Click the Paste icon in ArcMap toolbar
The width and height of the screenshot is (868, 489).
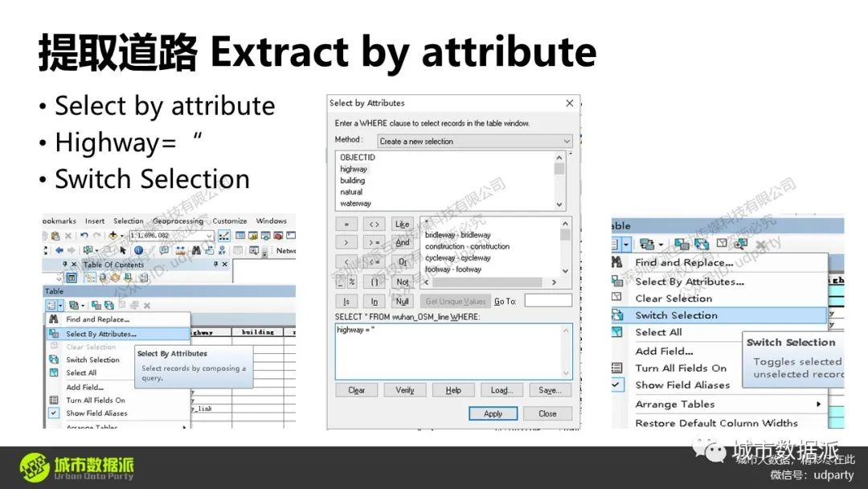(x=55, y=236)
